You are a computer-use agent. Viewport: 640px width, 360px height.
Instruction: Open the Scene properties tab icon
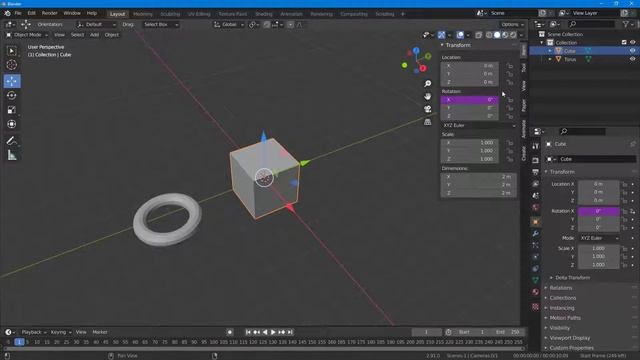(x=536, y=196)
